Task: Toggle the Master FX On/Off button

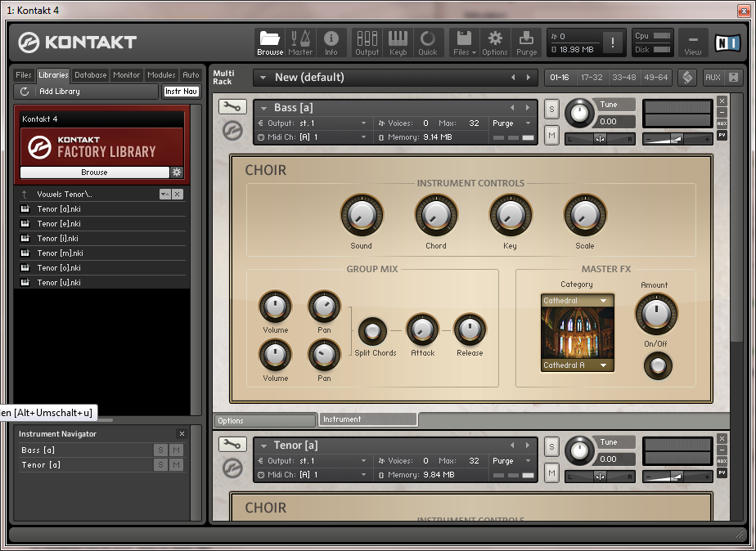Action: pos(656,365)
